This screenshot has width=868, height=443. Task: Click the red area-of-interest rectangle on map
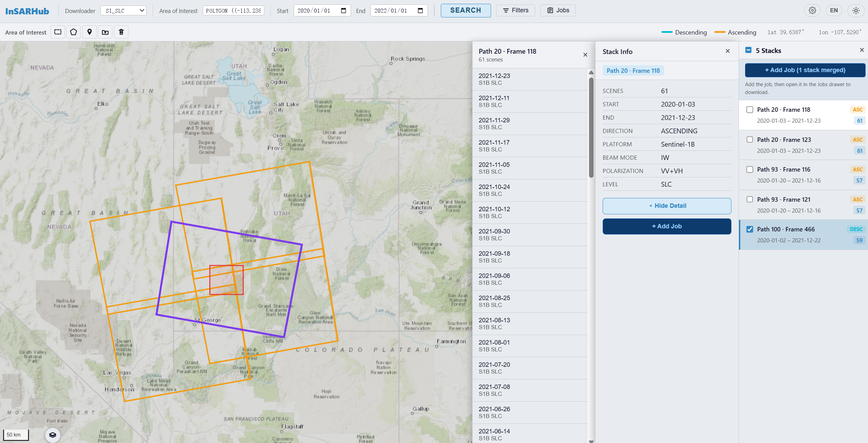click(226, 280)
